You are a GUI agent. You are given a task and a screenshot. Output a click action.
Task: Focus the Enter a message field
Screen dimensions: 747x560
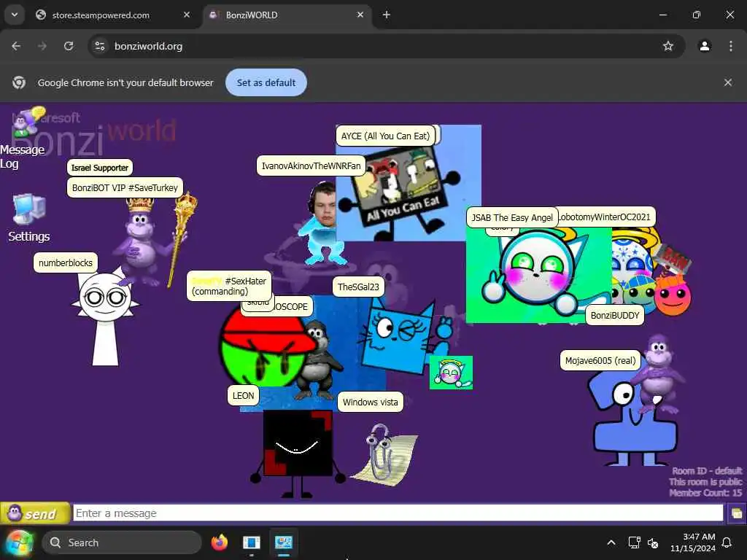tap(398, 513)
